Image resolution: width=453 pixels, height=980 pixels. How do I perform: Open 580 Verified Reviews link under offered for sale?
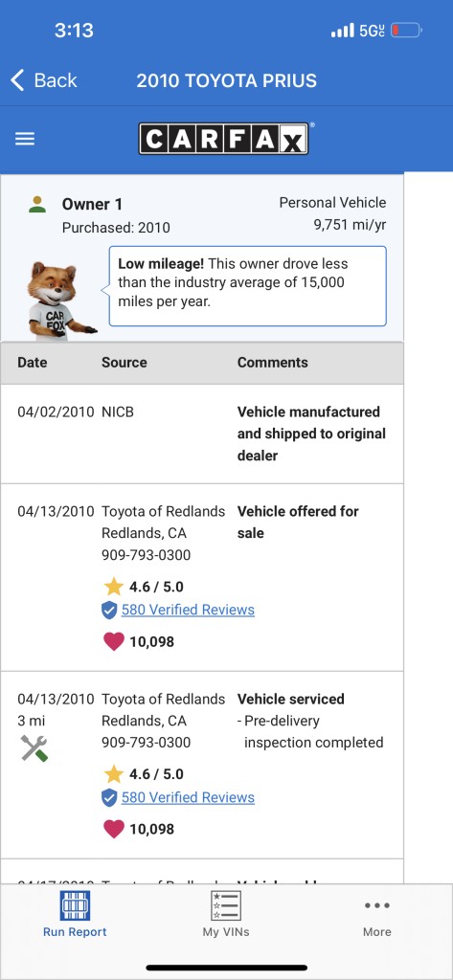pos(188,610)
